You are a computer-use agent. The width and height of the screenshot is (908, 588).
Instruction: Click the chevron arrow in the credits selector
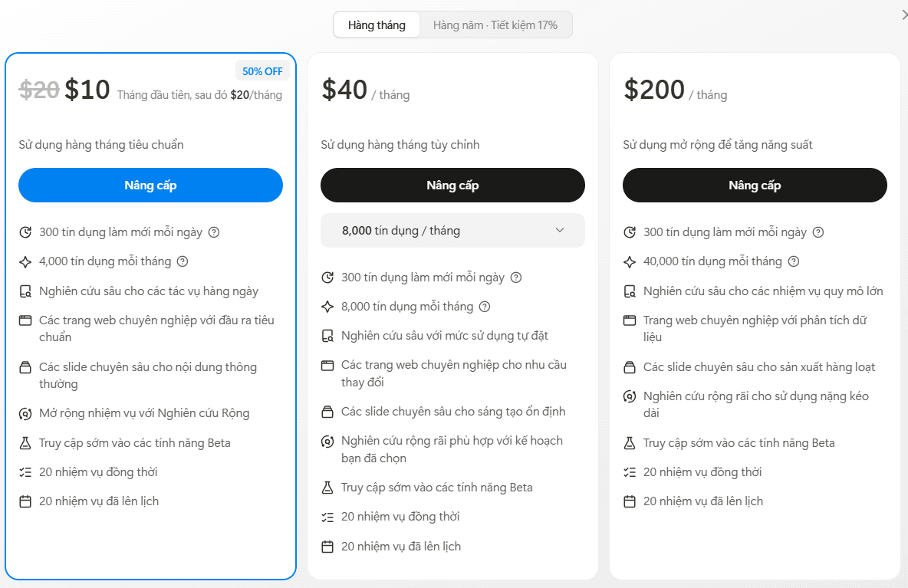[560, 231]
